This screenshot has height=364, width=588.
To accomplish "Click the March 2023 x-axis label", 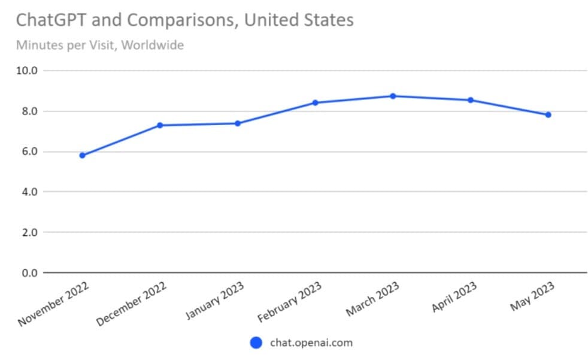I will tap(372, 299).
